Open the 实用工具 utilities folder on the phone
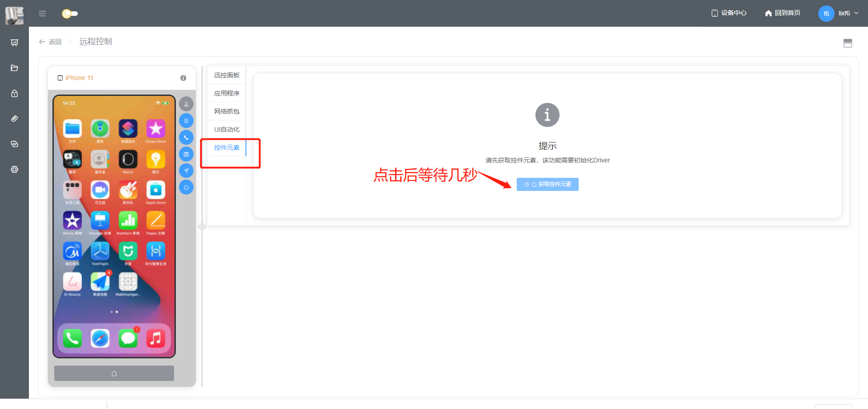 tap(72, 190)
